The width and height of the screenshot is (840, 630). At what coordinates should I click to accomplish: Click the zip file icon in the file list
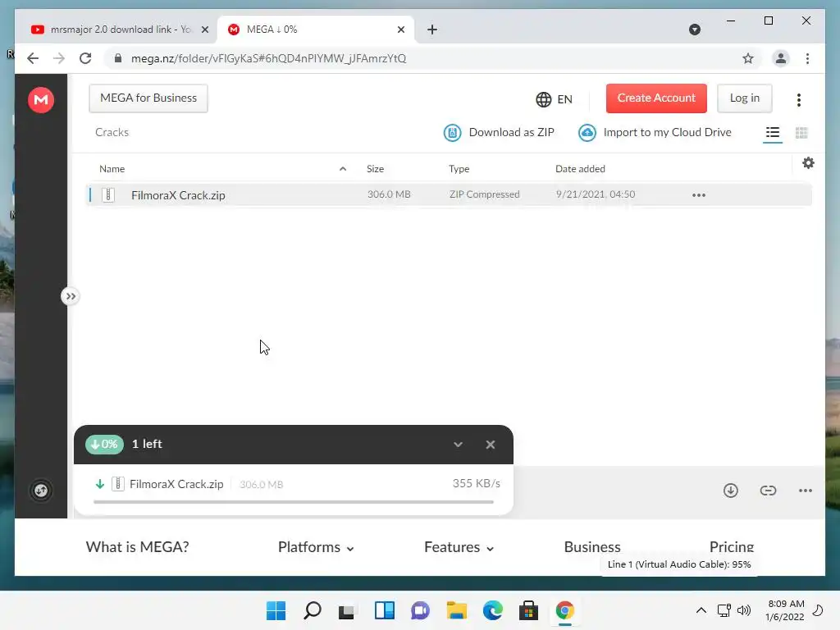click(x=108, y=195)
